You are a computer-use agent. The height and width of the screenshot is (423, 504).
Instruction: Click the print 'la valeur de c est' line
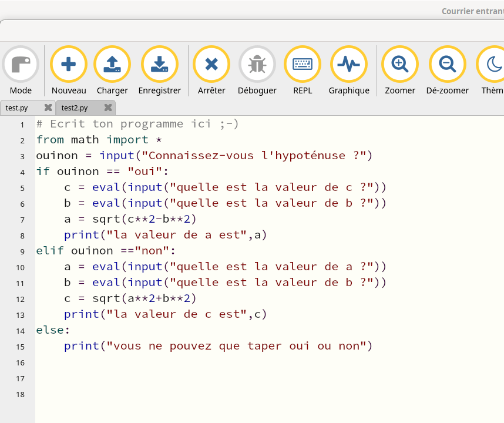[165, 314]
